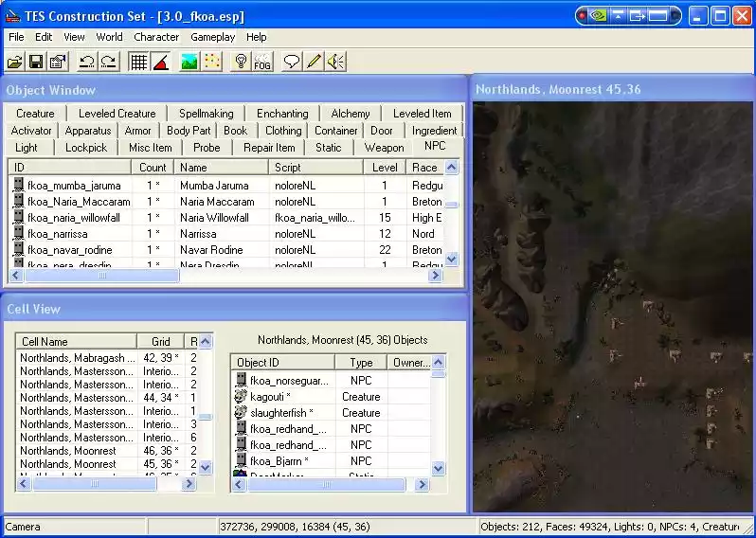Save the plugin with floppy disk icon
This screenshot has width=756, height=538.
pos(36,62)
